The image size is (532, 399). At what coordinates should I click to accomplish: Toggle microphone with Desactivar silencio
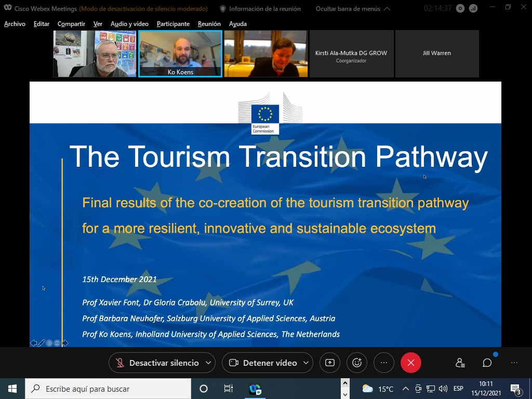coord(157,363)
